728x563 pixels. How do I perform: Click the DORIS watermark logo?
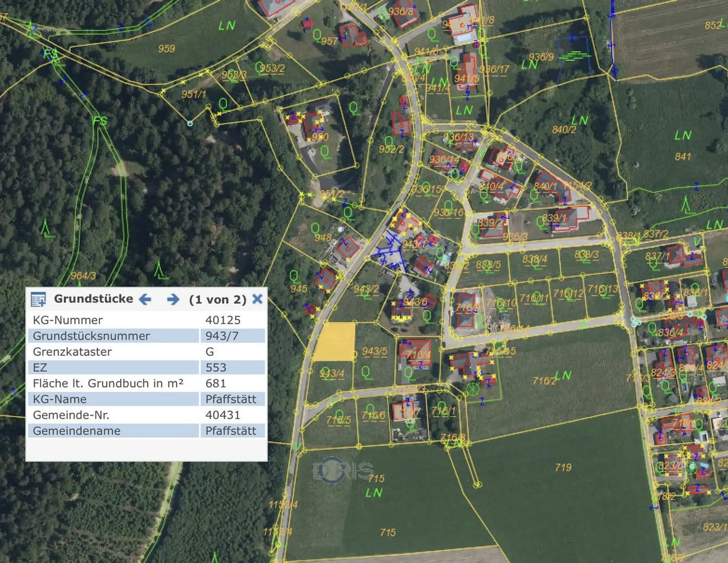[x=342, y=471]
